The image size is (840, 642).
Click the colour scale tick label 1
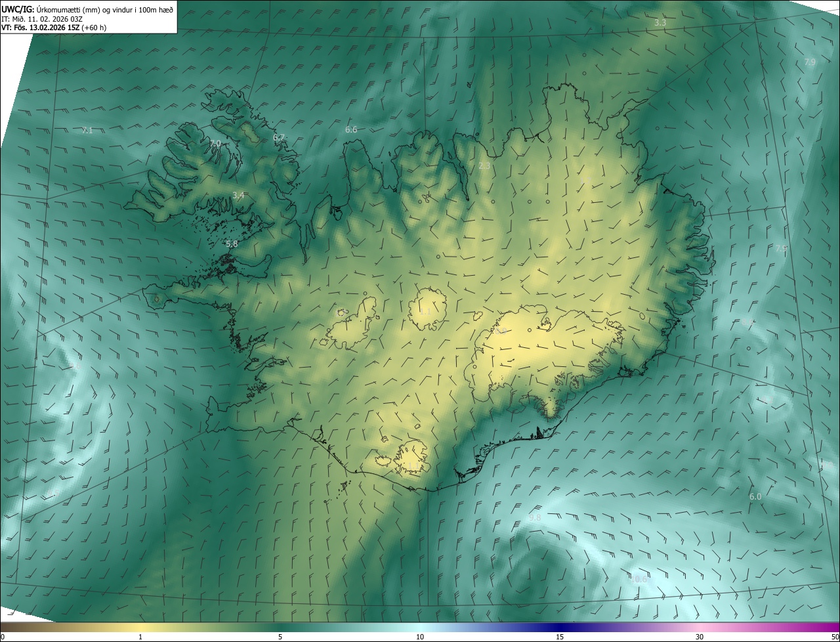140,637
